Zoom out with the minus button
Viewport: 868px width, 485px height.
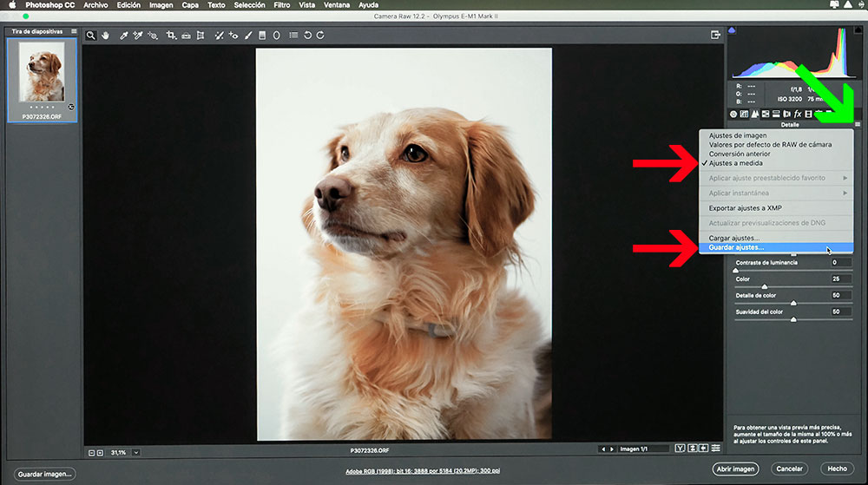coord(92,453)
